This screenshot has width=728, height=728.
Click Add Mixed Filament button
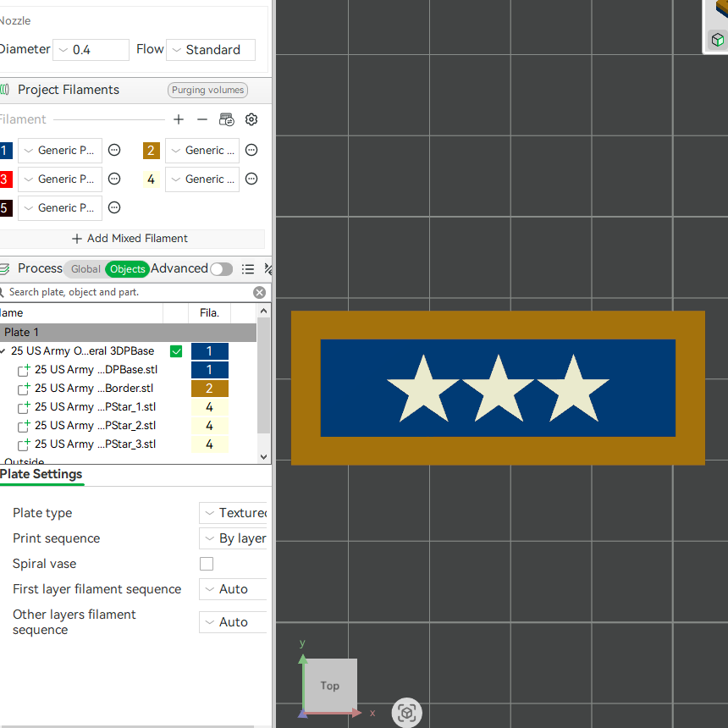130,239
